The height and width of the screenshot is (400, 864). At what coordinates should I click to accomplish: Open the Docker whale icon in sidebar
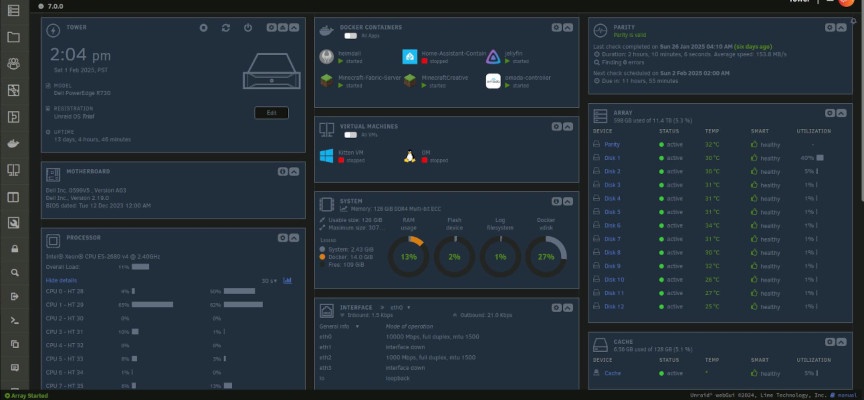point(13,144)
